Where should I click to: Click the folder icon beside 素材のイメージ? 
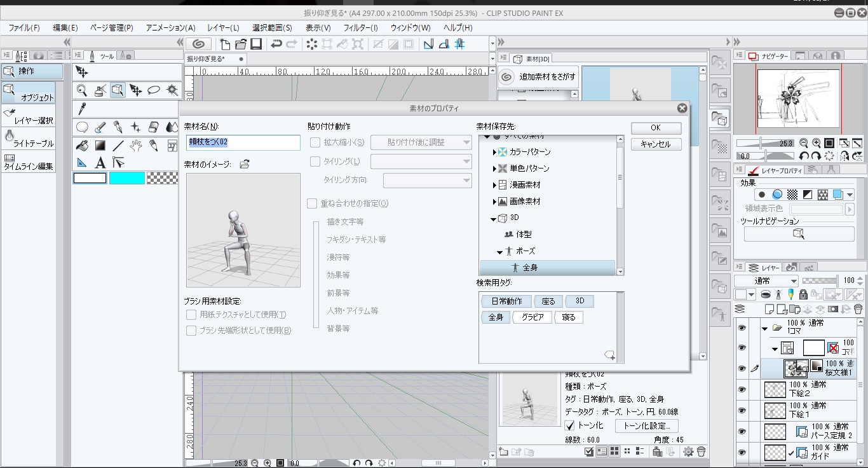(245, 164)
